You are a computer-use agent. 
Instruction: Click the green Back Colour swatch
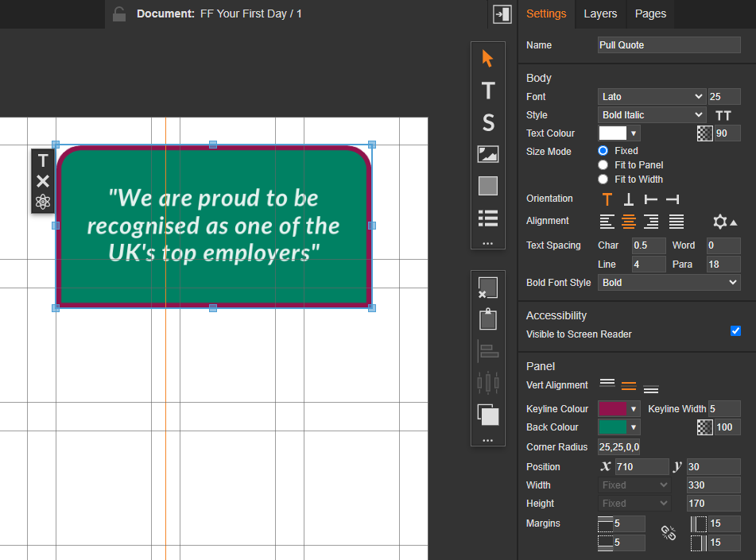coord(612,427)
